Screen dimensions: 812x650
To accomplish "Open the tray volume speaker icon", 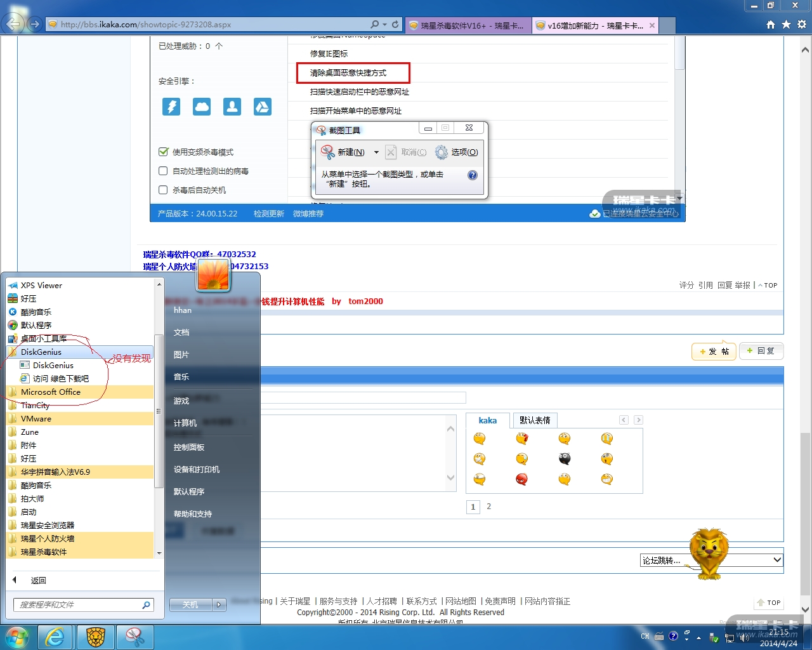I will pyautogui.click(x=743, y=637).
